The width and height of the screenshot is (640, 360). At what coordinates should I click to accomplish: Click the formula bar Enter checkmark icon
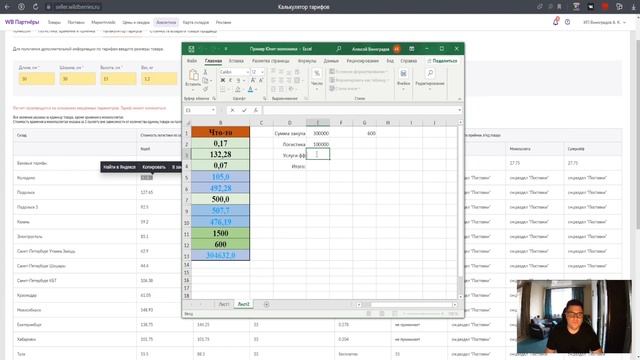(x=244, y=110)
